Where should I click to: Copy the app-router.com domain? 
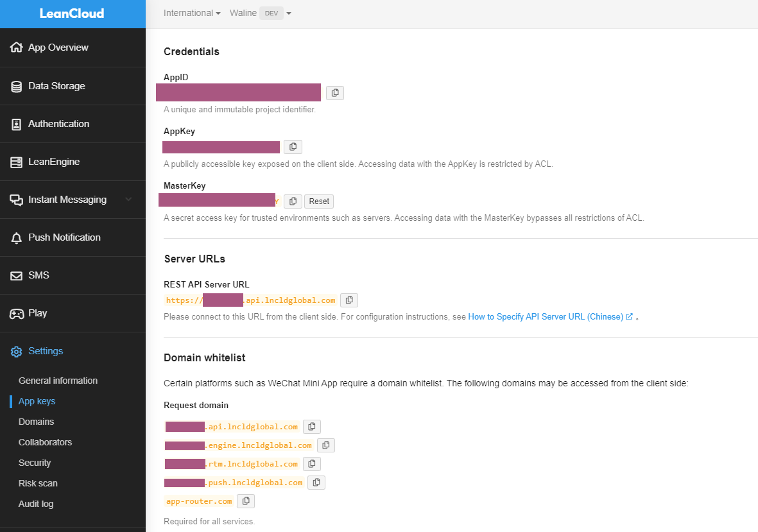pyautogui.click(x=246, y=501)
